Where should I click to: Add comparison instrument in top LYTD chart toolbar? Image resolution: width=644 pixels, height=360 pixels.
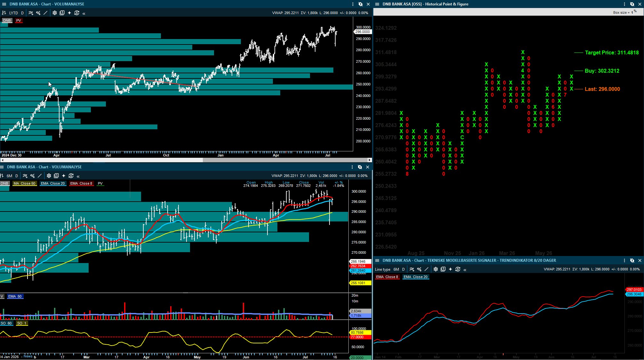38,13
